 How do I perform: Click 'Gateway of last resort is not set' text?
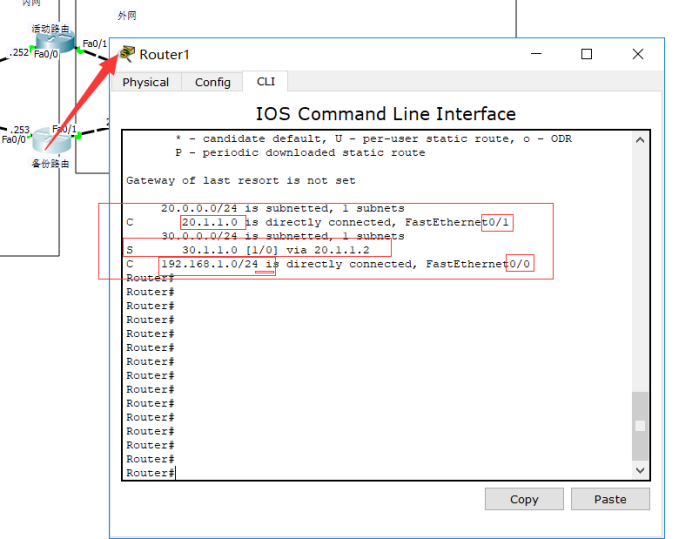click(x=241, y=181)
